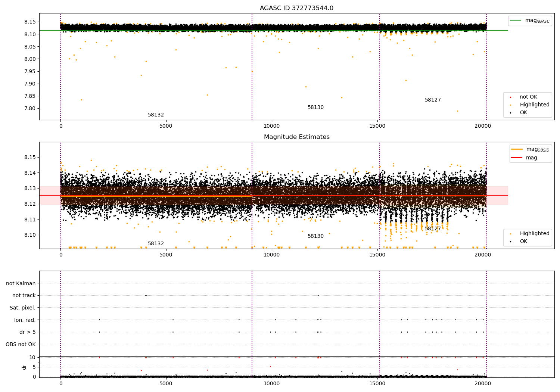Click the 58127 label in top plot
The width and height of the screenshot is (560, 392).
coord(433,100)
